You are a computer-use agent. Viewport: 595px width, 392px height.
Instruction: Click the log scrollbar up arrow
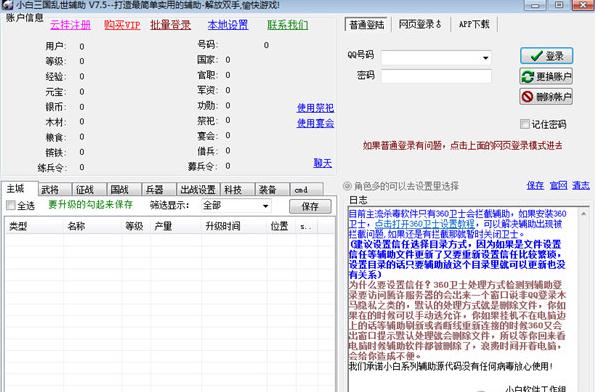(584, 214)
